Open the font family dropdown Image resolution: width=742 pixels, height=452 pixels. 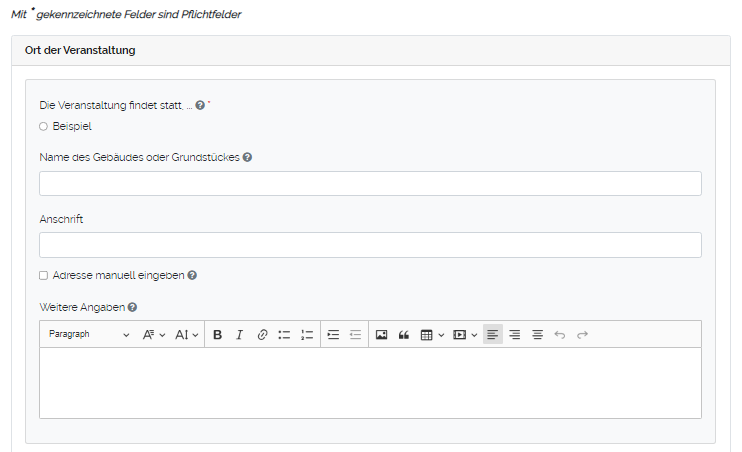point(153,335)
